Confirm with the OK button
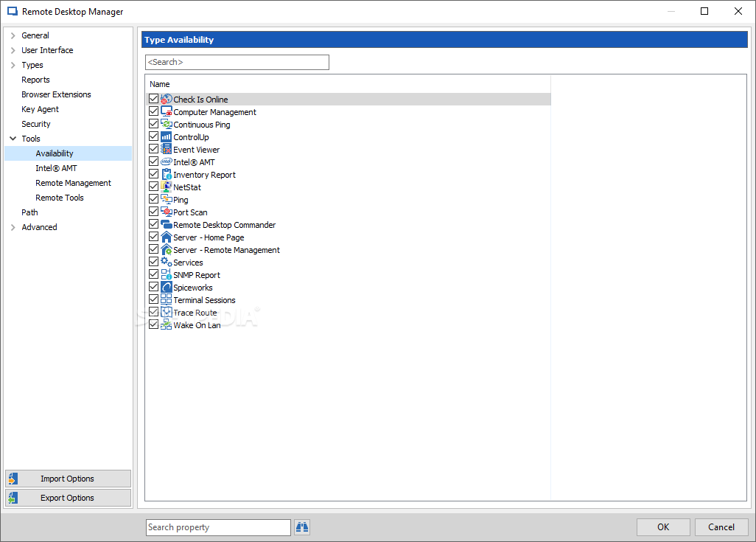This screenshot has width=756, height=542. coord(663,527)
